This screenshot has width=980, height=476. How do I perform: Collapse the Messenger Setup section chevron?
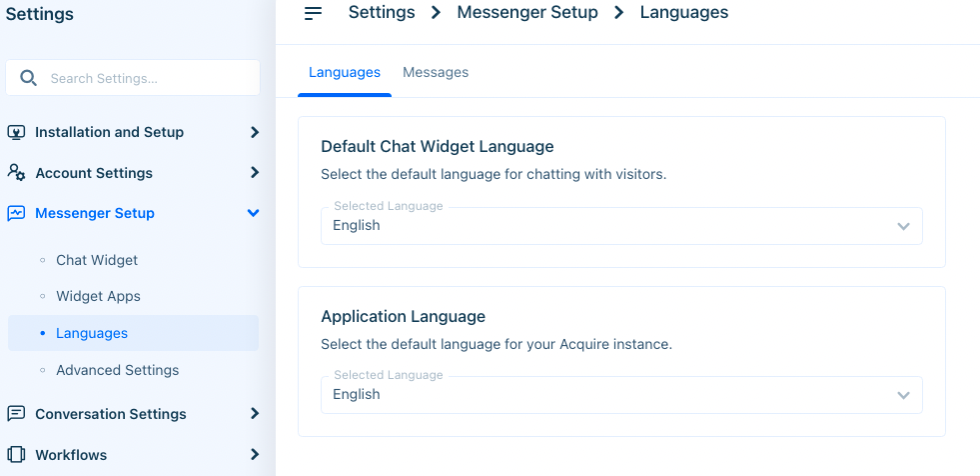click(x=253, y=213)
